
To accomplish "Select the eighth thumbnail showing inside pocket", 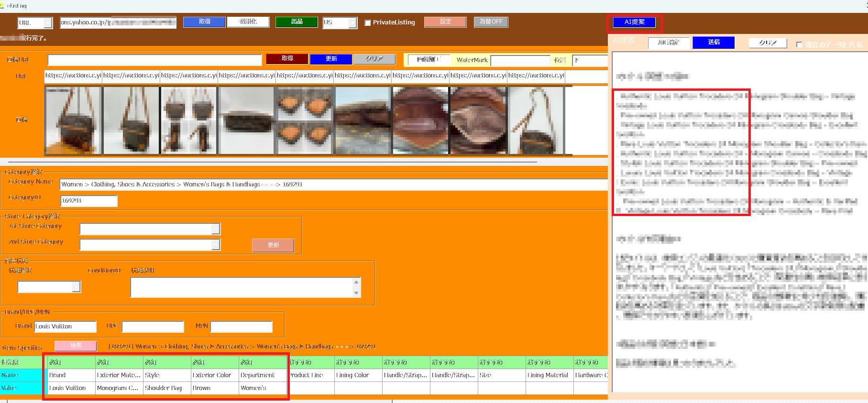I will click(x=478, y=120).
